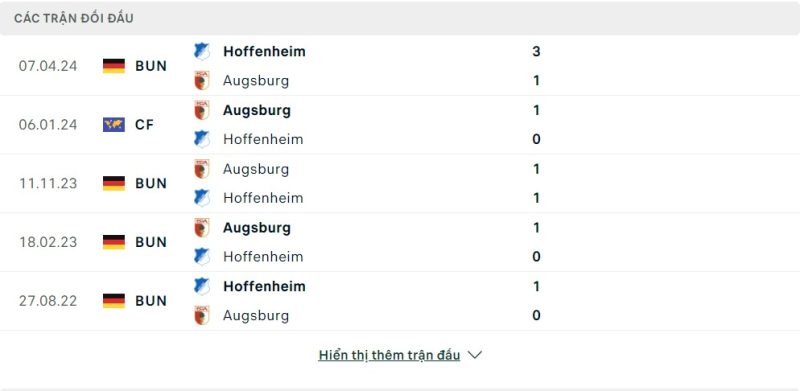The width and height of the screenshot is (800, 391).
Task: Click Augsburg crest in 18.02.23 match
Action: (x=202, y=228)
